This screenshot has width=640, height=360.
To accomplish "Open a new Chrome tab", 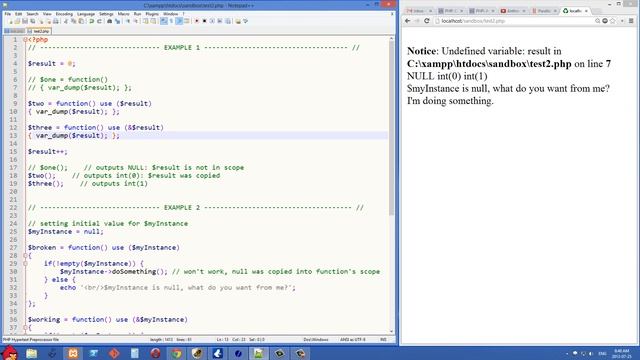I will [597, 11].
